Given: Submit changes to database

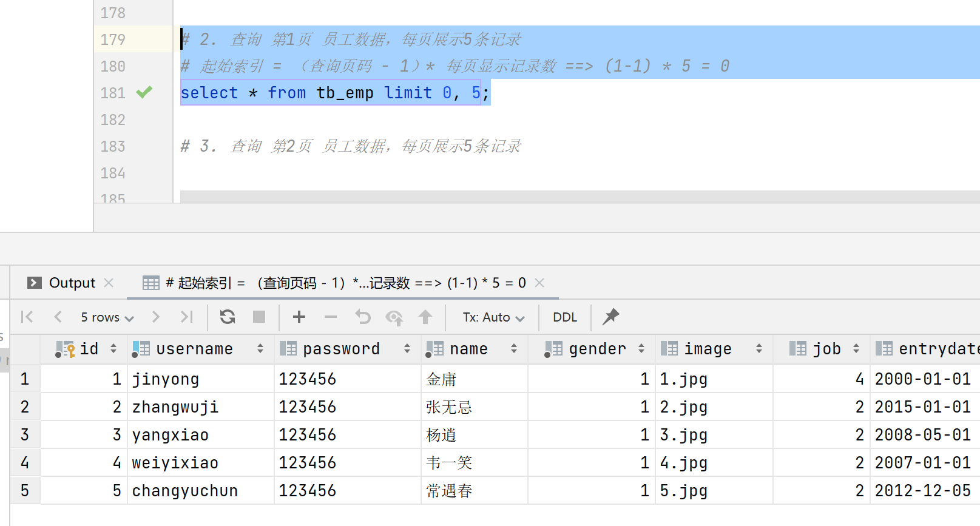Looking at the screenshot, I should (425, 317).
